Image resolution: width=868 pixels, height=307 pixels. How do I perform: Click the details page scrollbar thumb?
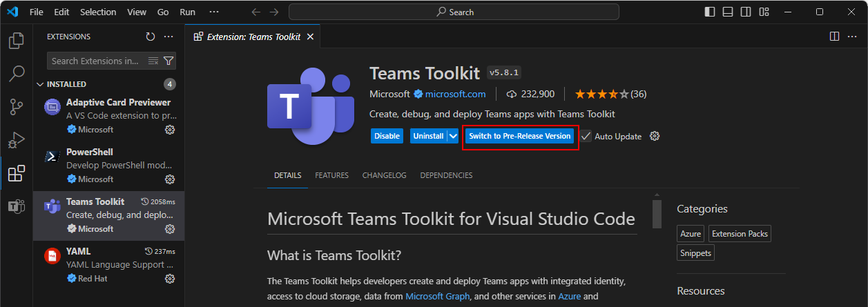pyautogui.click(x=657, y=215)
